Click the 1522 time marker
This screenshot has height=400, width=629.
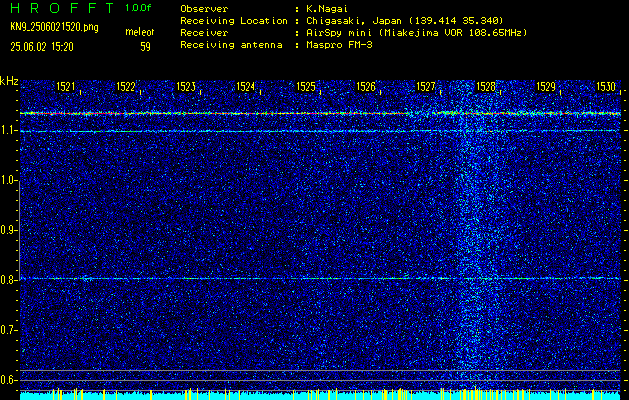click(x=126, y=86)
